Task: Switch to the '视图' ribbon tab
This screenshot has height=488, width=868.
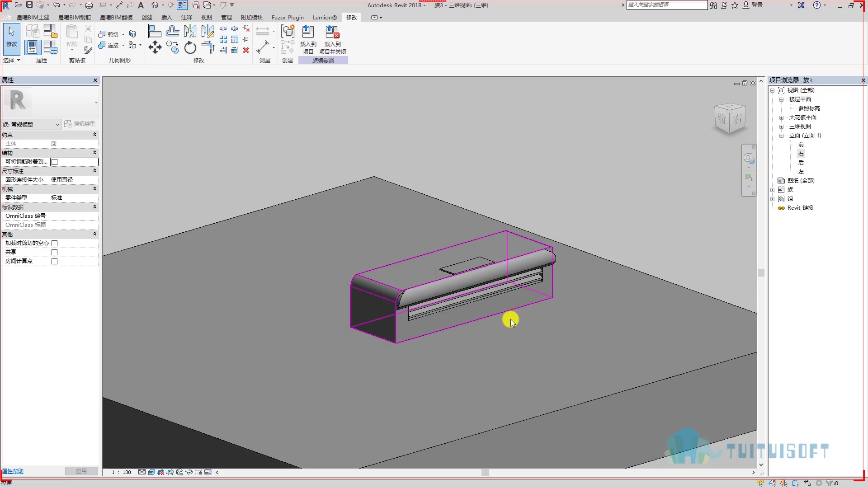Action: [x=207, y=17]
